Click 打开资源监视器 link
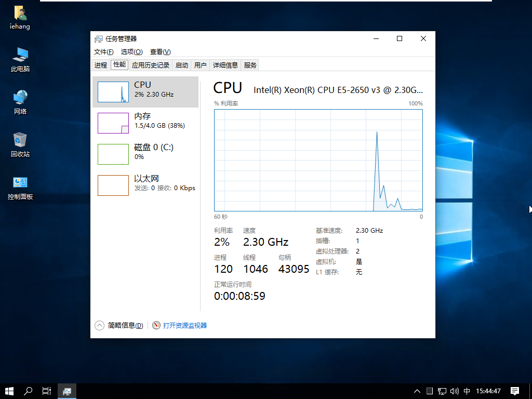The height and width of the screenshot is (399, 532). pos(183,325)
